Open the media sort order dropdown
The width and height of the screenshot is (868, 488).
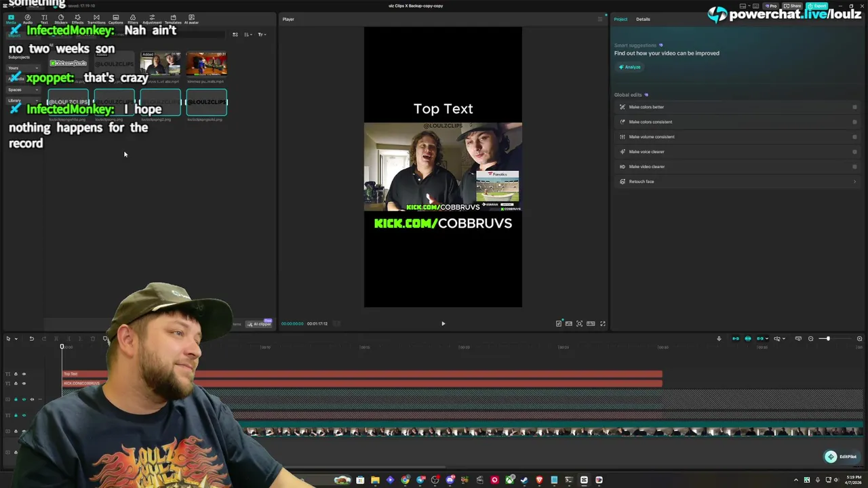coord(248,35)
